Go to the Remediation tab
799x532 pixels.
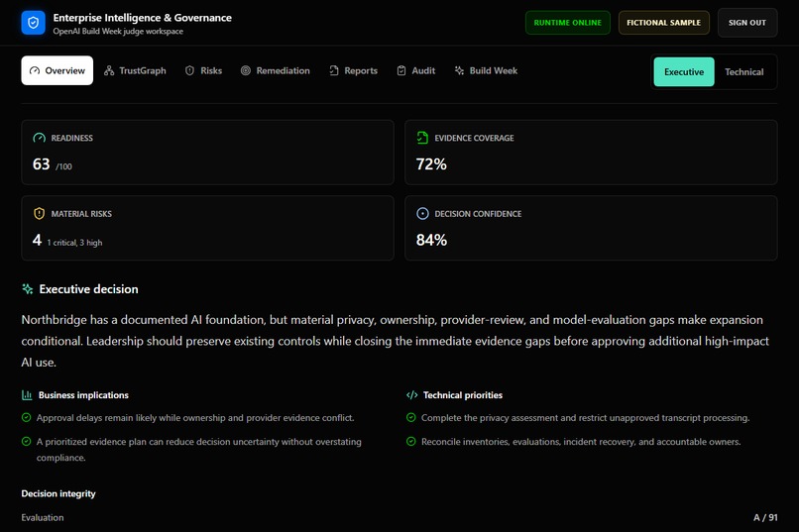point(276,70)
